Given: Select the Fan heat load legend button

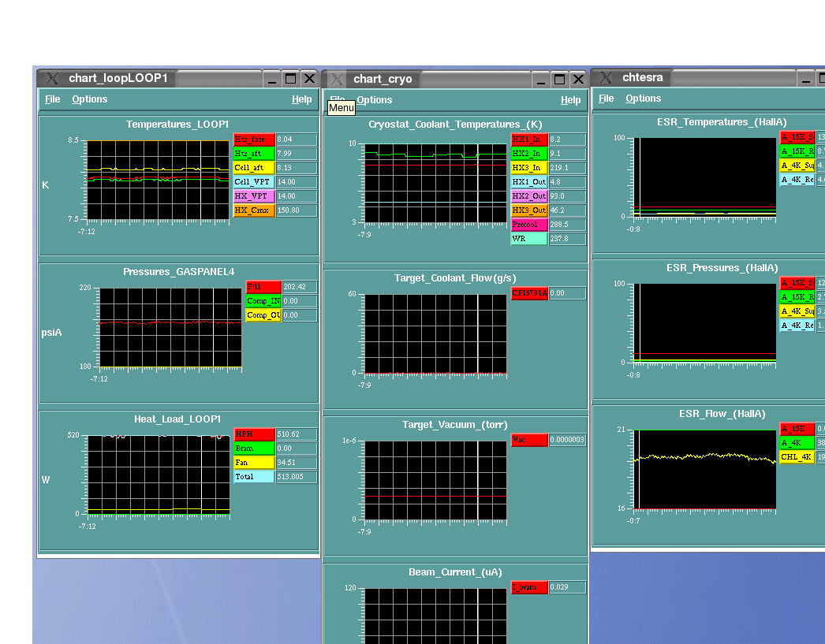Looking at the screenshot, I should tap(254, 463).
